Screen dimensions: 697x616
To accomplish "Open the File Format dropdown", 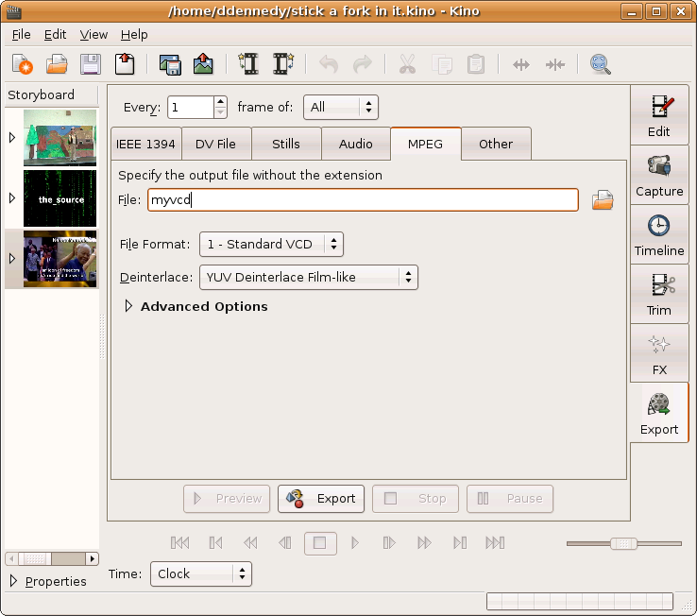I will (271, 245).
